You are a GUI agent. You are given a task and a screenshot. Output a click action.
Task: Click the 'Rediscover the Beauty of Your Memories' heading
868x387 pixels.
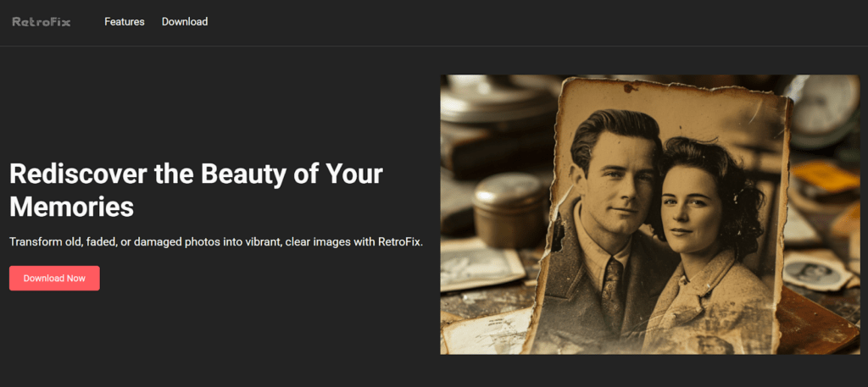tap(197, 191)
